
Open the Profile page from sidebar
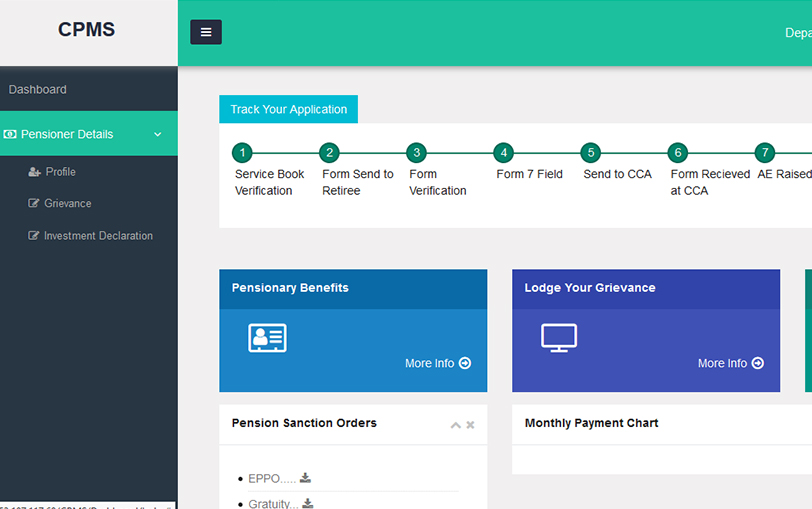click(x=60, y=171)
